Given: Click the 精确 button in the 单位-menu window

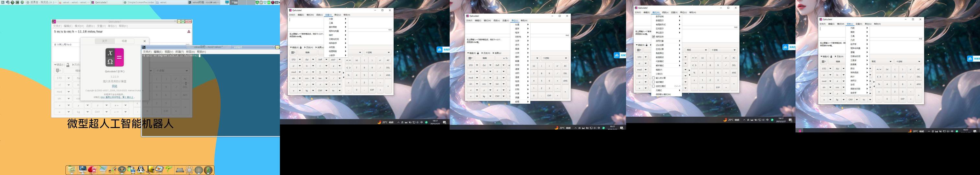Looking at the screenshot, I should (x=485, y=58).
